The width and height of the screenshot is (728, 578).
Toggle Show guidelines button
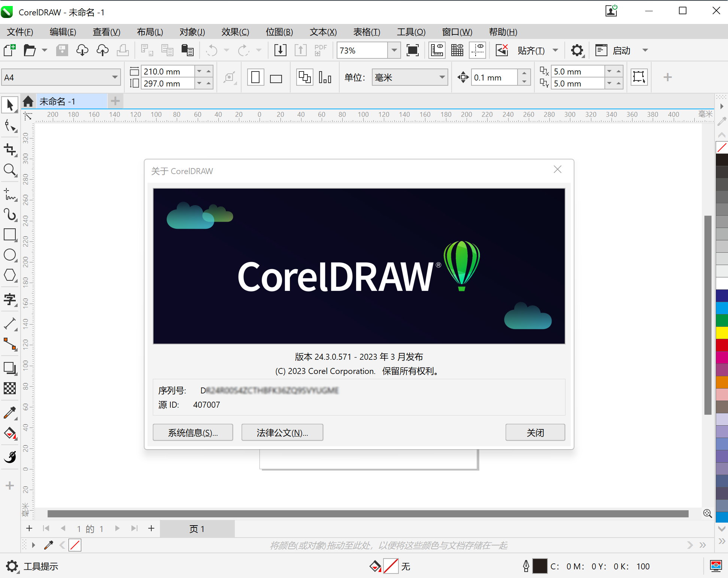click(477, 50)
